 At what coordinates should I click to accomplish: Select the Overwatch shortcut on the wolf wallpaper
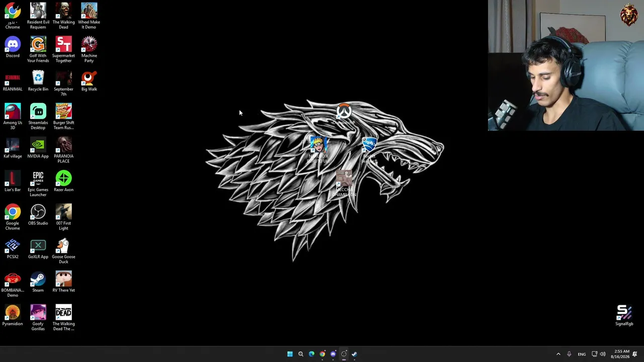344,114
